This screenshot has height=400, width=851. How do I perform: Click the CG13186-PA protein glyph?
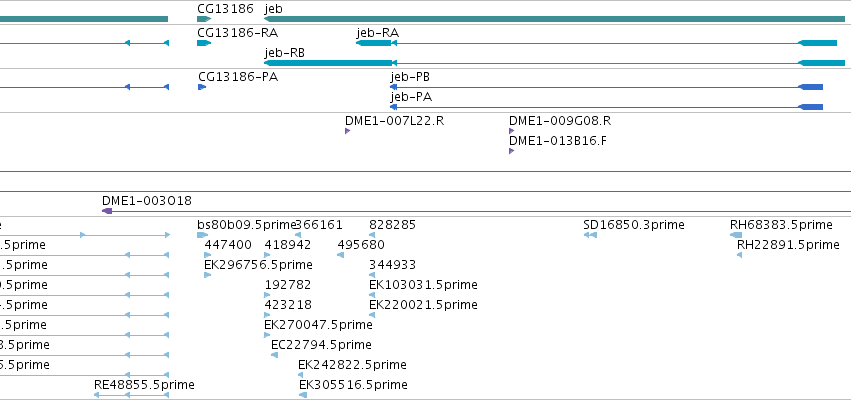point(202,87)
